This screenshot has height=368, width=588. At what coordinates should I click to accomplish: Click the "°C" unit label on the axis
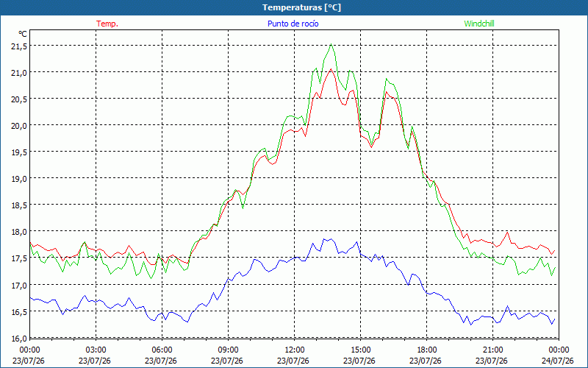[23, 34]
